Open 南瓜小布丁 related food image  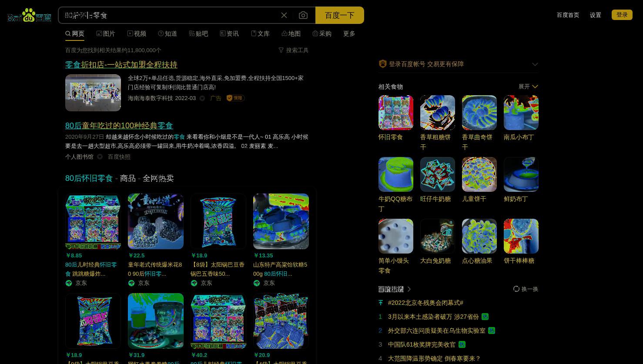click(x=521, y=113)
